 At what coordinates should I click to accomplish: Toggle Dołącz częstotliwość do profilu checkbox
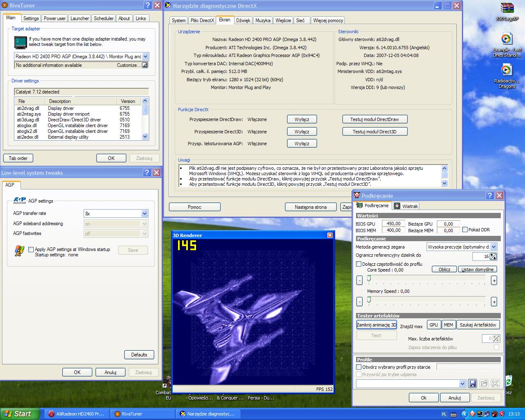[x=359, y=264]
